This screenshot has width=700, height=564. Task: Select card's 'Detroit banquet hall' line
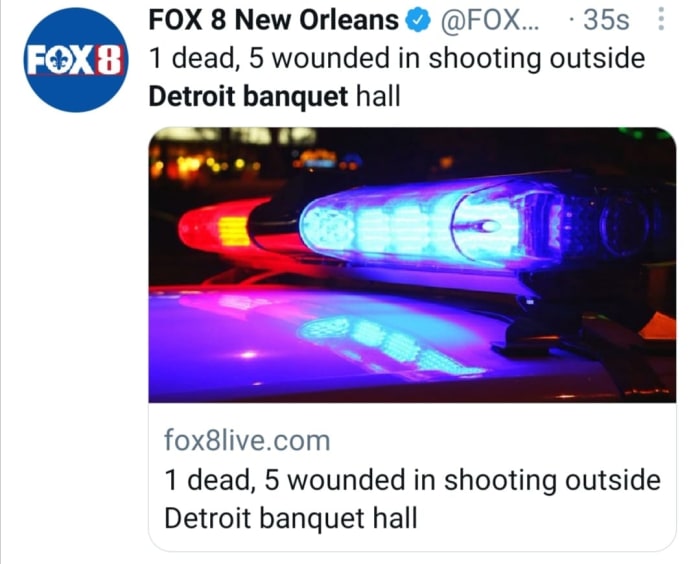pyautogui.click(x=291, y=518)
